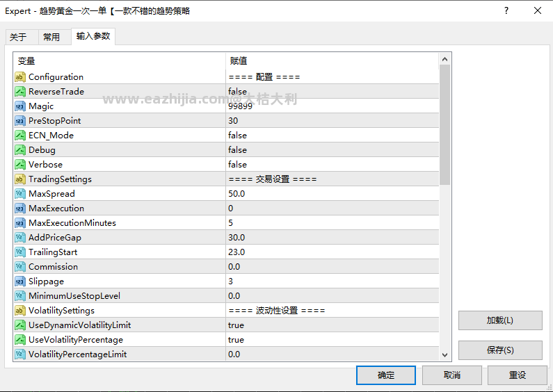Click the bool icon beside UseDynamicVolatilityLimit
The width and height of the screenshot is (553, 392).
(20, 325)
